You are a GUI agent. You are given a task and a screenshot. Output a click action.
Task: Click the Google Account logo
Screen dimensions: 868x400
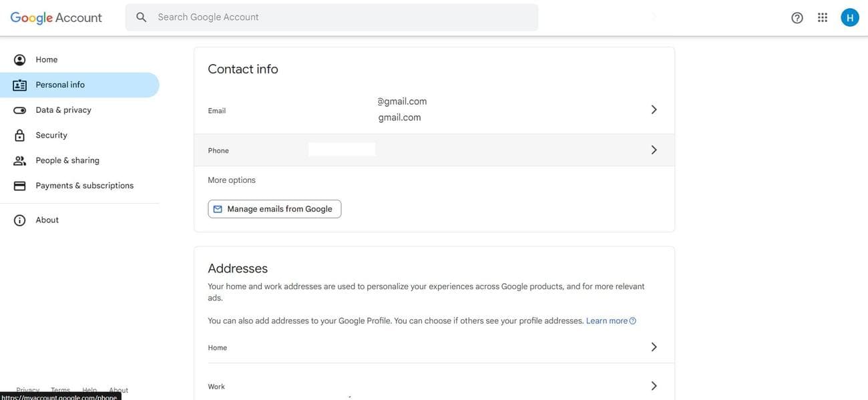coord(56,18)
